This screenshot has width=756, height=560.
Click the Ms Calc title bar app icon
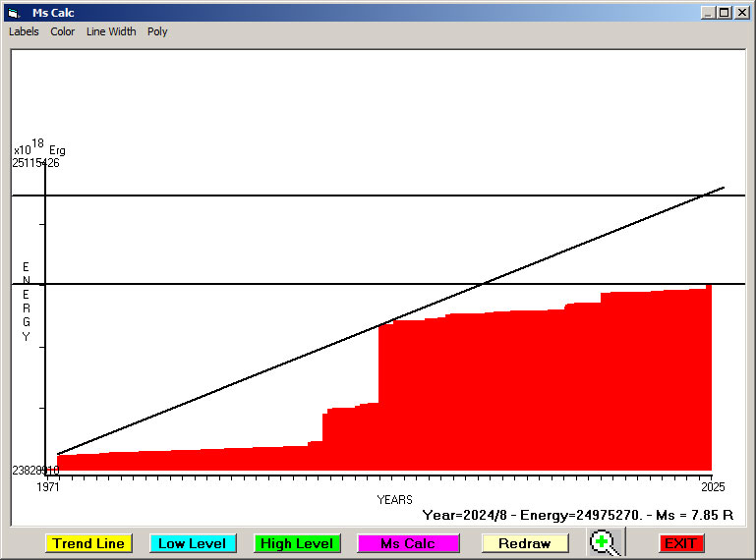(13, 13)
